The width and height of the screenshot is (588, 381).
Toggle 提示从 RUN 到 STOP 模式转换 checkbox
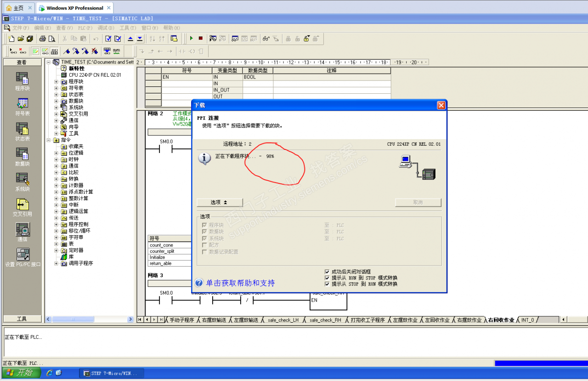tap(327, 278)
